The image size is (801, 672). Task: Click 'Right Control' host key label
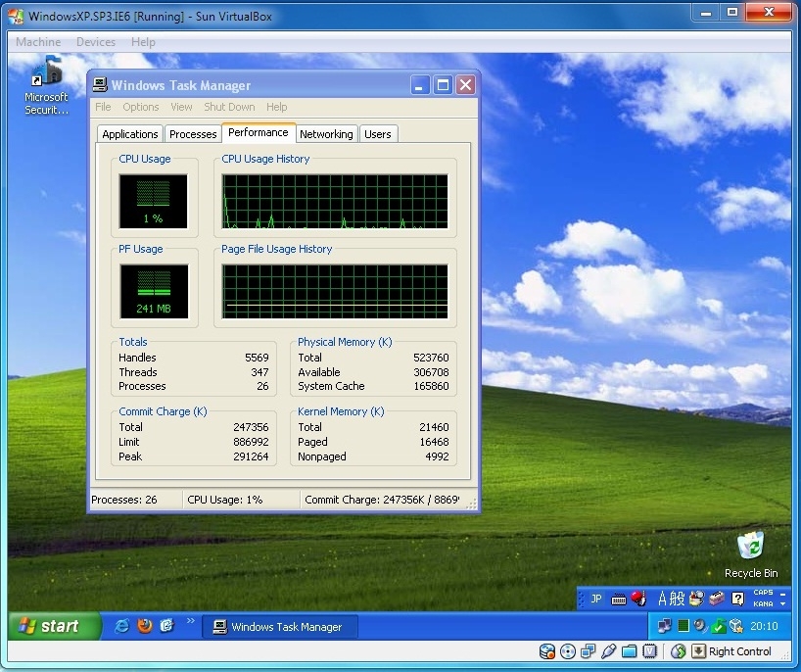(x=740, y=651)
